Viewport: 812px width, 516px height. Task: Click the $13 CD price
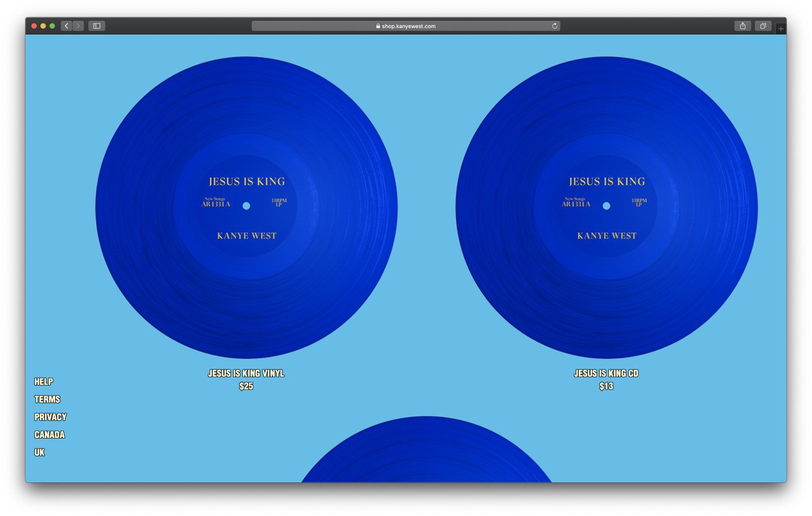(x=606, y=386)
